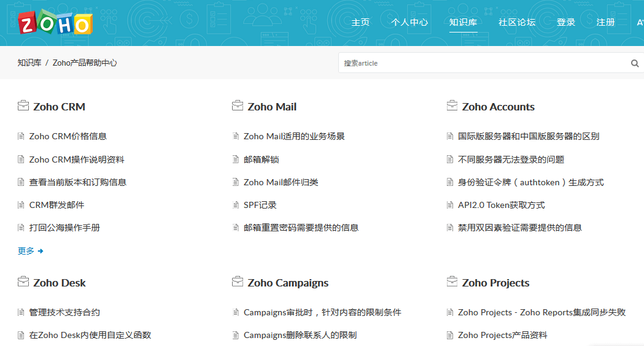Open the Zoho CRM价格信息 article

[x=68, y=136]
